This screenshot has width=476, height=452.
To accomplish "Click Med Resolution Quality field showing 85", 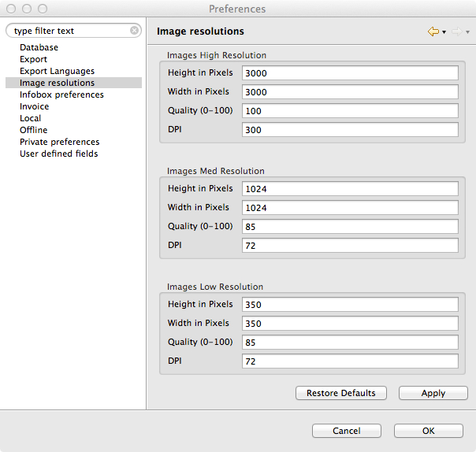I will point(350,227).
